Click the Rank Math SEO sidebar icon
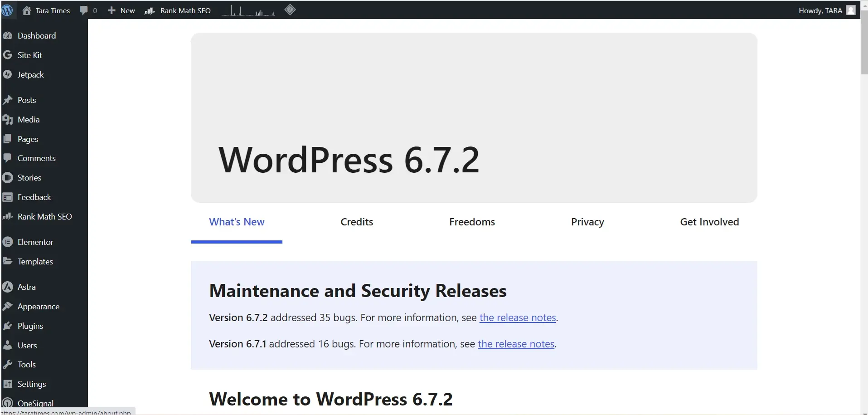The width and height of the screenshot is (868, 415). pos(8,216)
